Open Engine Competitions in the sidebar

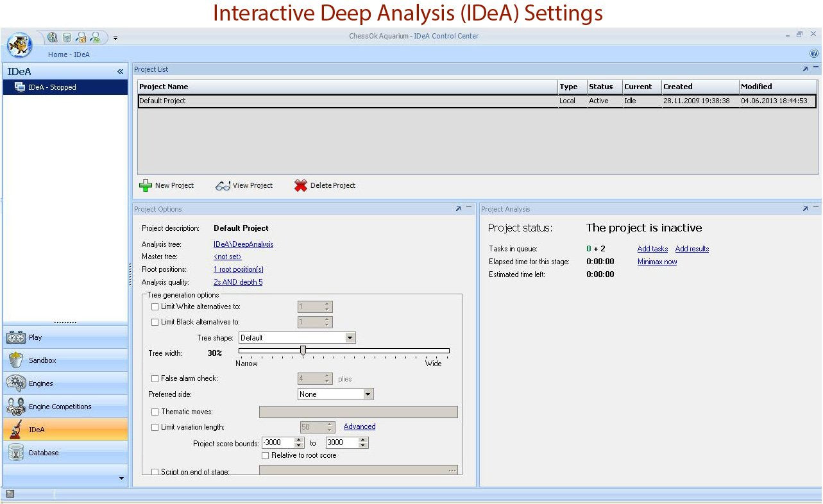(60, 407)
